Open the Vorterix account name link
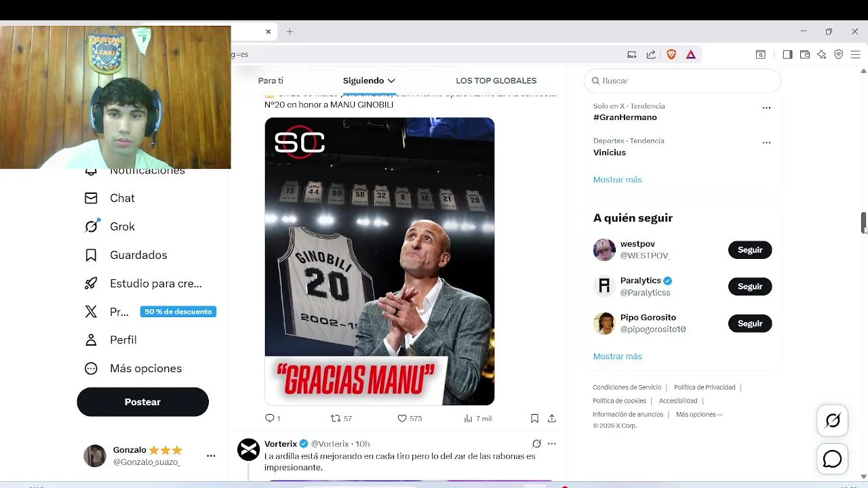 pos(281,444)
